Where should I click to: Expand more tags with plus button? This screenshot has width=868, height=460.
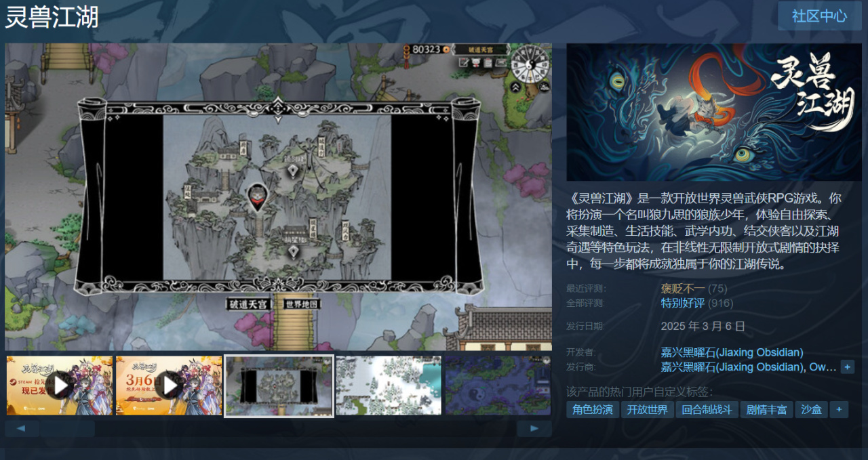839,409
